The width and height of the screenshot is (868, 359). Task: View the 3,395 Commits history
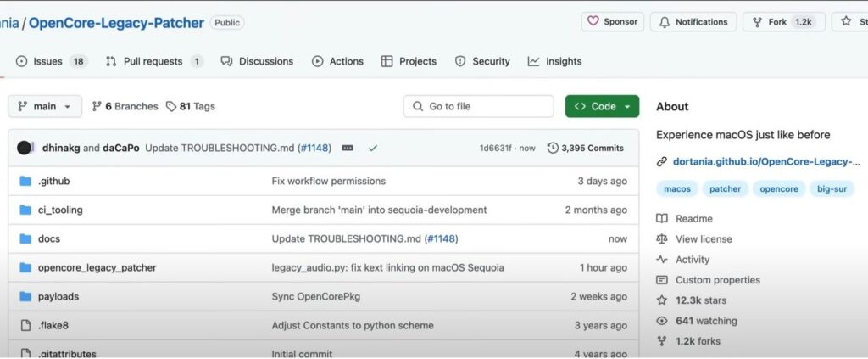point(586,148)
